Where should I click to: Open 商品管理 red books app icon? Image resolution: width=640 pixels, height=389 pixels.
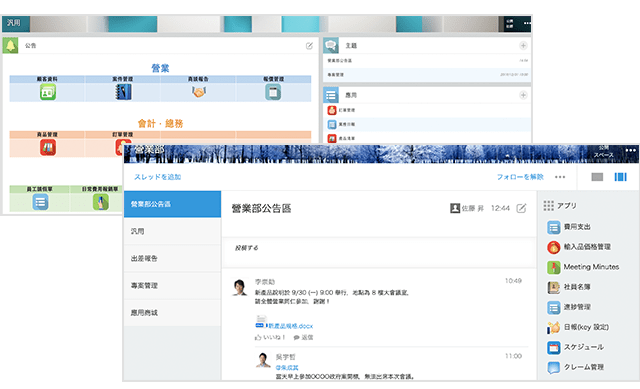(48, 147)
